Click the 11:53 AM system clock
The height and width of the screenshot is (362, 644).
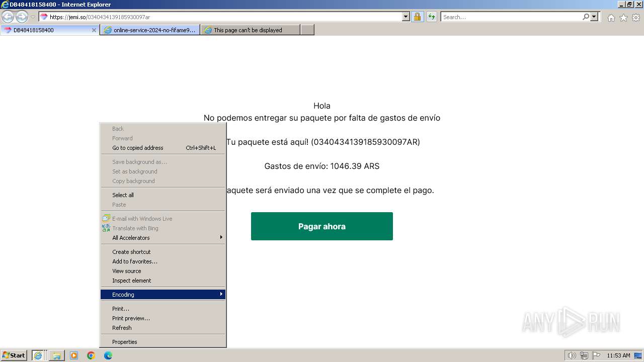(x=618, y=355)
